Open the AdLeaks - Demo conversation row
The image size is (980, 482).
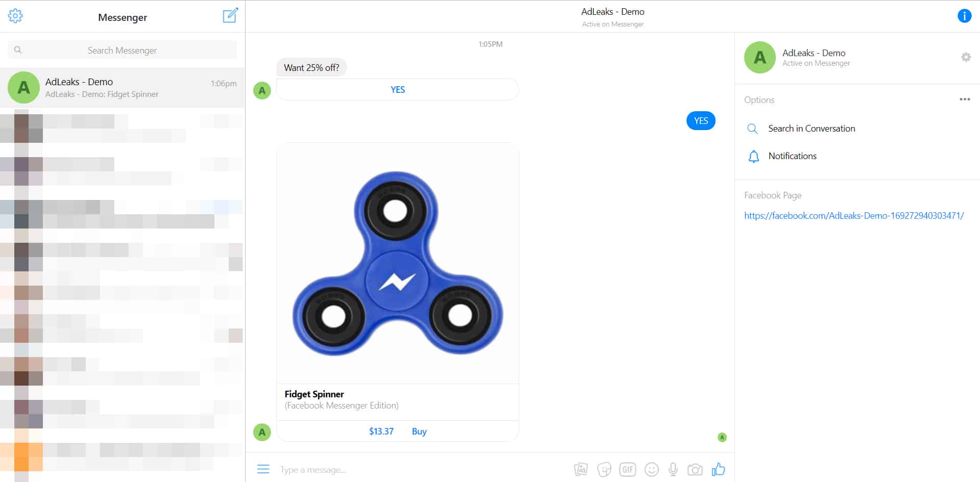coord(122,87)
